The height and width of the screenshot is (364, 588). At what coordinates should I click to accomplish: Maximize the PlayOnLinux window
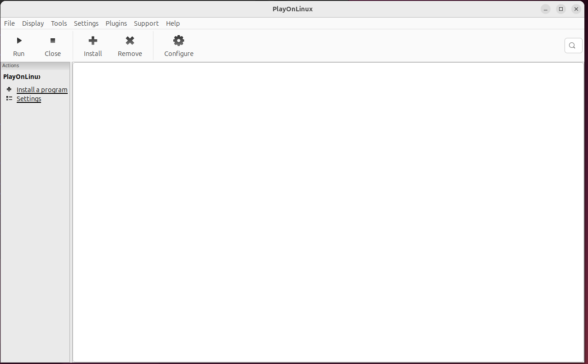click(x=561, y=9)
